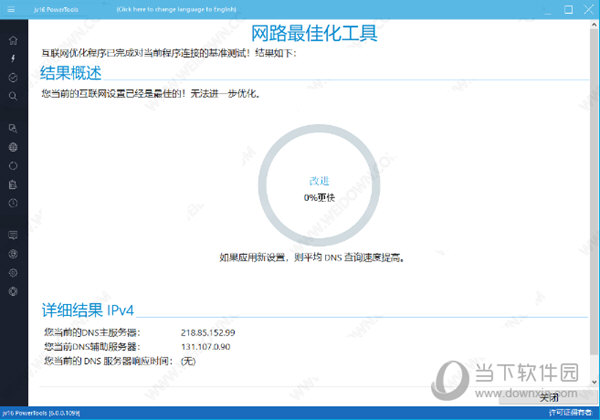Open the magnifier search sidebar icon
The image size is (600, 420).
[x=13, y=96]
